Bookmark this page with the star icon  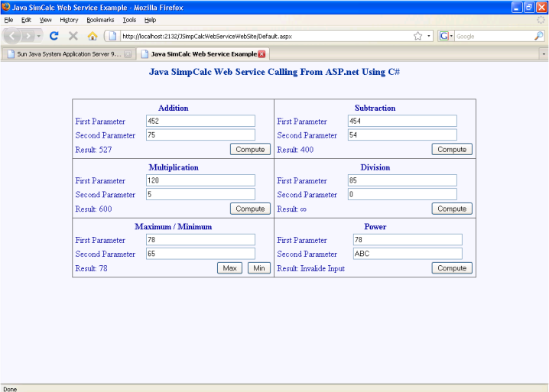(x=418, y=36)
